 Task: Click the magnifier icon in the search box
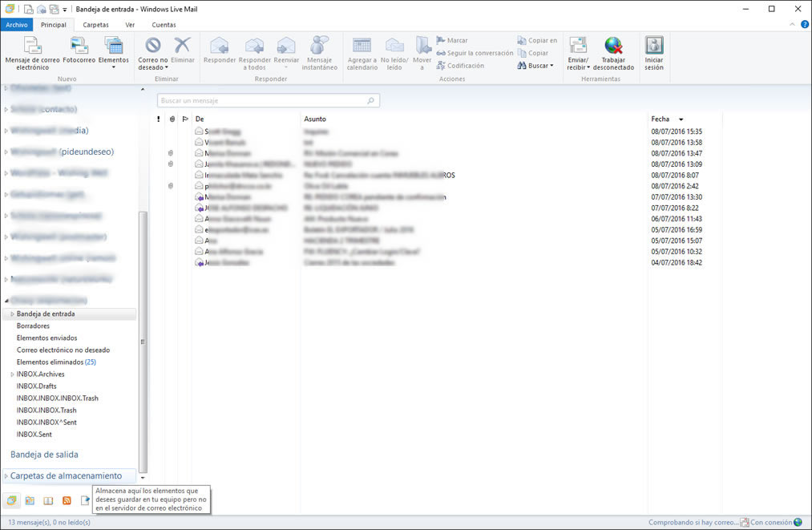pos(371,100)
